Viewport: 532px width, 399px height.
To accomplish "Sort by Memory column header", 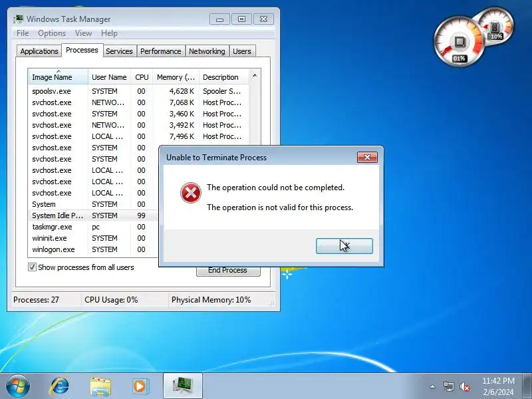I will [x=176, y=77].
